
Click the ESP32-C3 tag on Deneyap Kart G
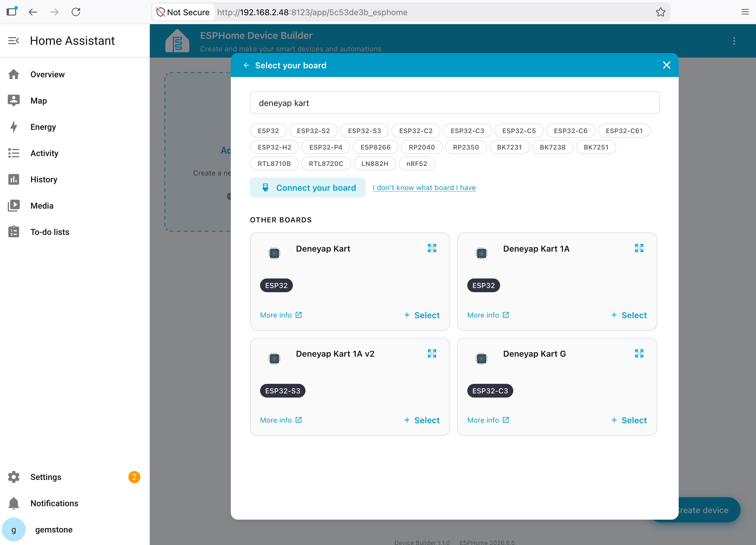(490, 391)
